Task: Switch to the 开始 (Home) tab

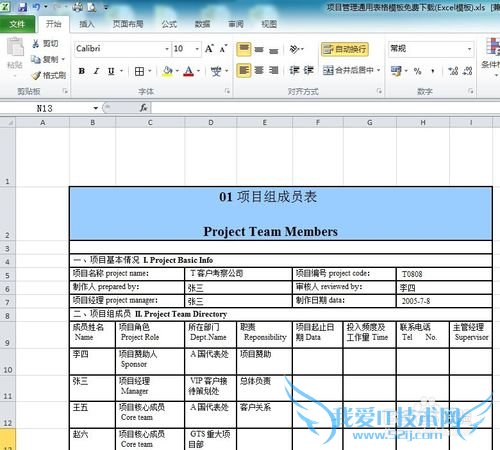Action: (53, 24)
